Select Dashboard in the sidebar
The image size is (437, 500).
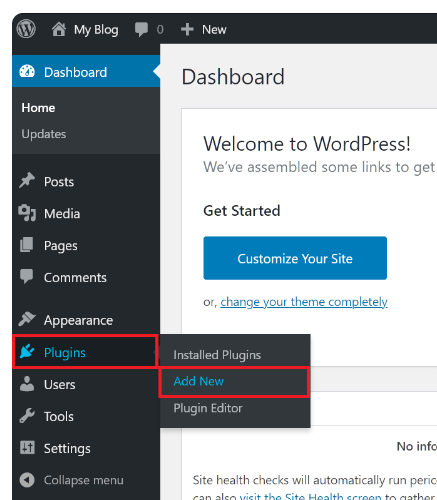coord(86,72)
